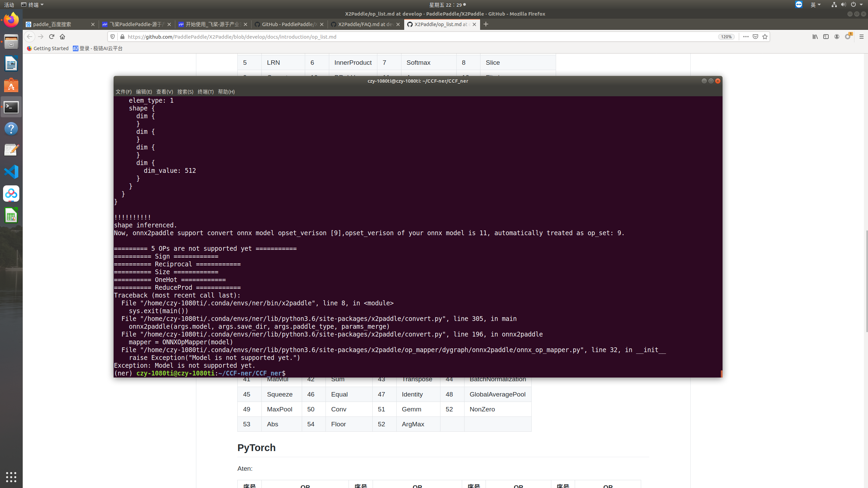Switch to the X2Paddle/FAQ.md tab
Image resolution: width=868 pixels, height=488 pixels.
click(366, 24)
